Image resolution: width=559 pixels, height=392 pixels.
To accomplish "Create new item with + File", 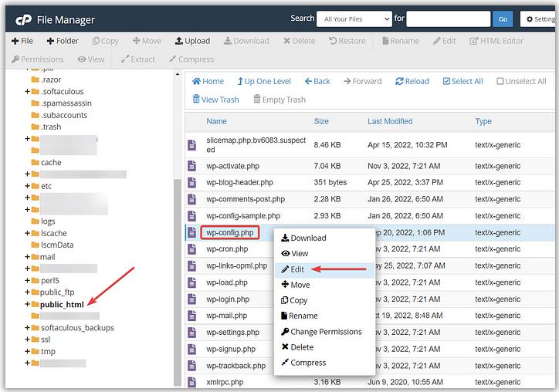I will click(x=22, y=41).
